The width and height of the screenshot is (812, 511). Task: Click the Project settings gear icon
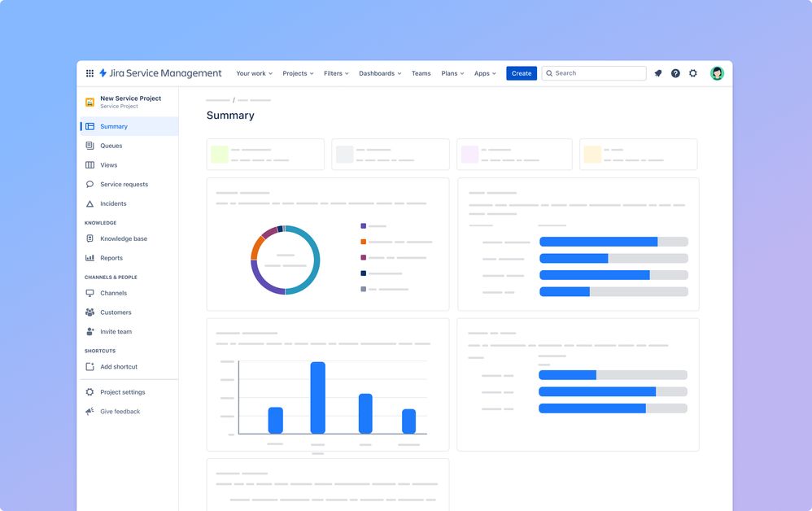click(89, 392)
